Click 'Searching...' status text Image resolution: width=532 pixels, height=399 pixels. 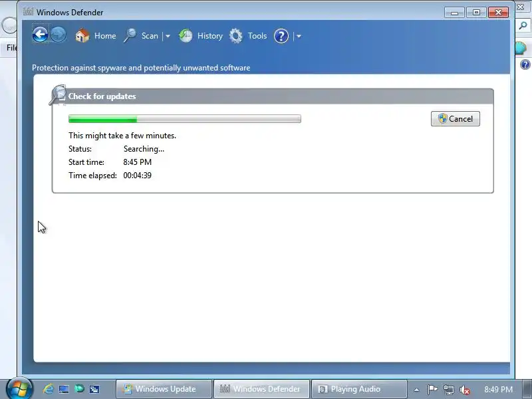144,149
